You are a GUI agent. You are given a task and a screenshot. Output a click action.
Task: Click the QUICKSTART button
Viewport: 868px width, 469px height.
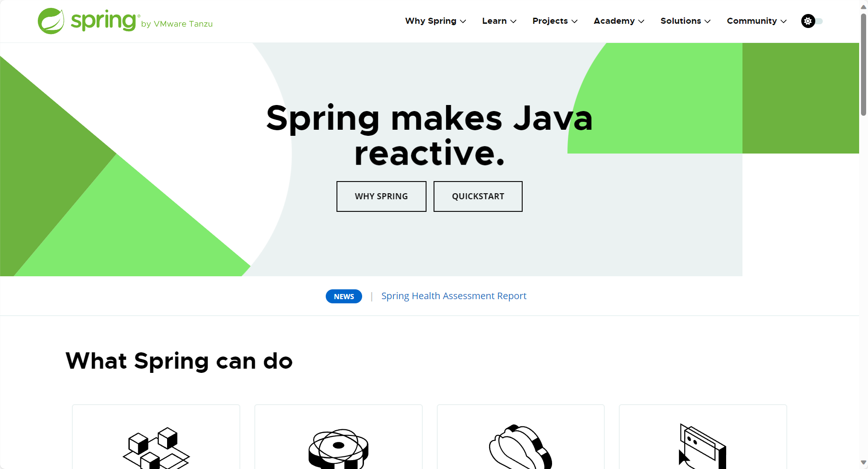478,196
